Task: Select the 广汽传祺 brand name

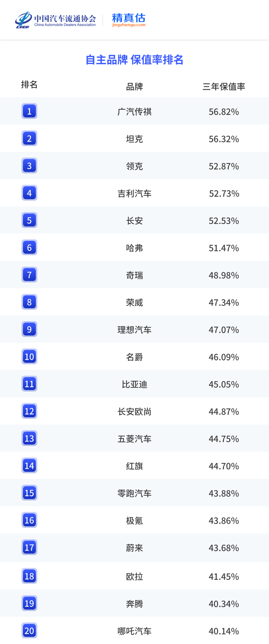Action: (134, 112)
